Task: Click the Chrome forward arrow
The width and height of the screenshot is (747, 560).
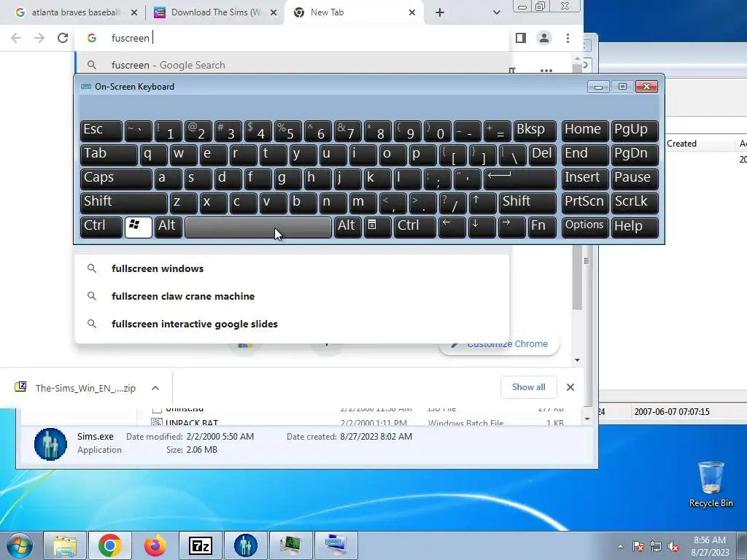Action: tap(39, 38)
